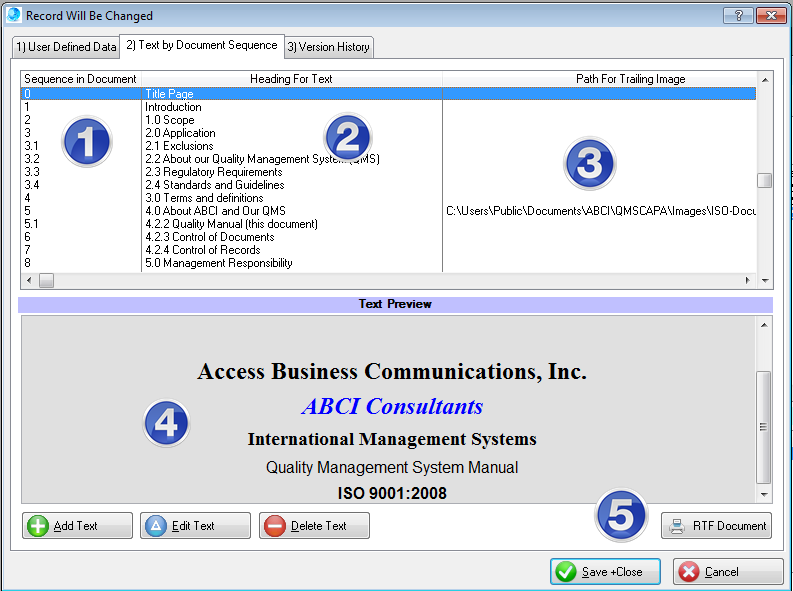
Task: Select the 2.0 Application row
Action: (x=388, y=133)
